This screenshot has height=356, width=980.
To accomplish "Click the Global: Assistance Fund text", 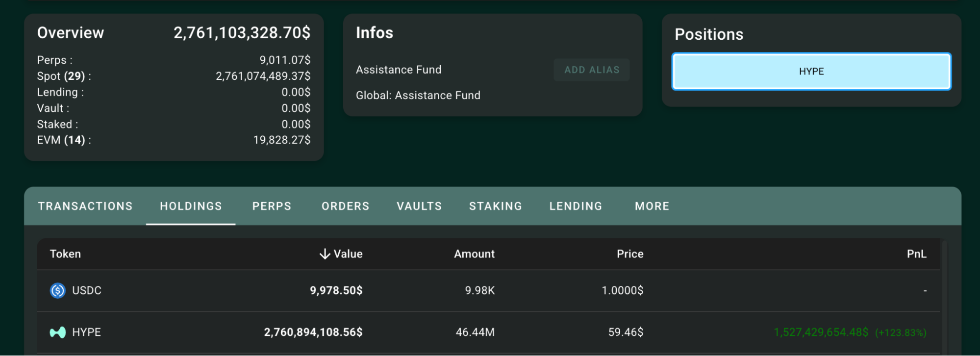I will click(418, 96).
